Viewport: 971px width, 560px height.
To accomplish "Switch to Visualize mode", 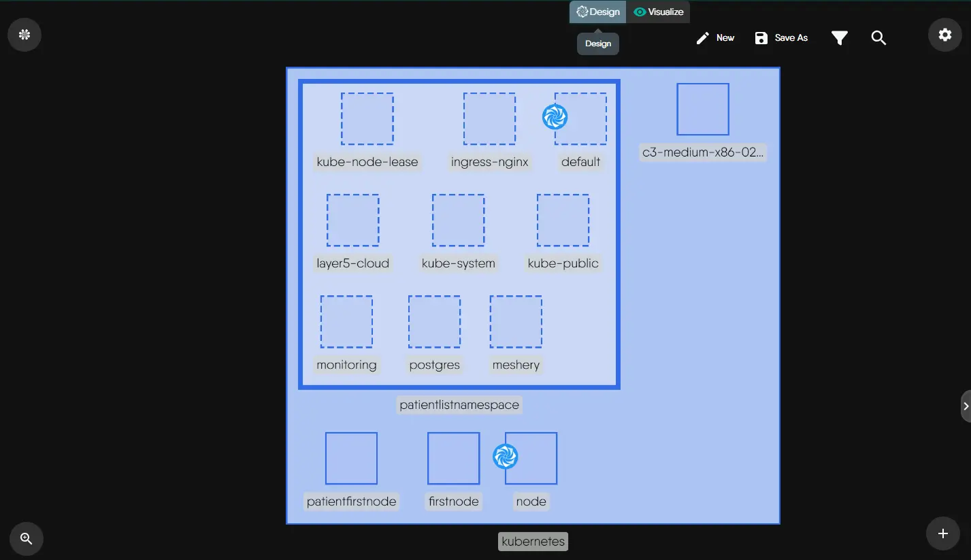I will [658, 12].
